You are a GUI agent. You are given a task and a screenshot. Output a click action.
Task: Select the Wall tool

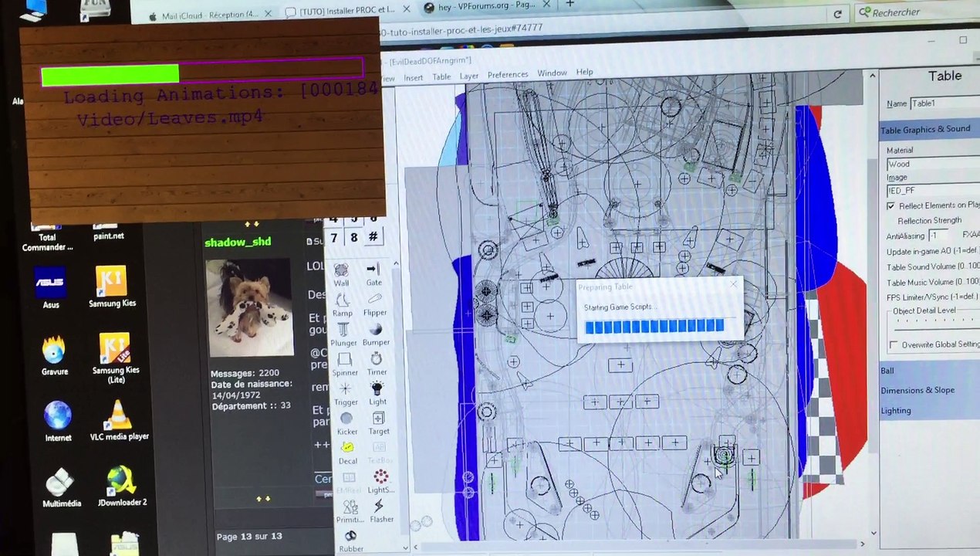pyautogui.click(x=342, y=274)
